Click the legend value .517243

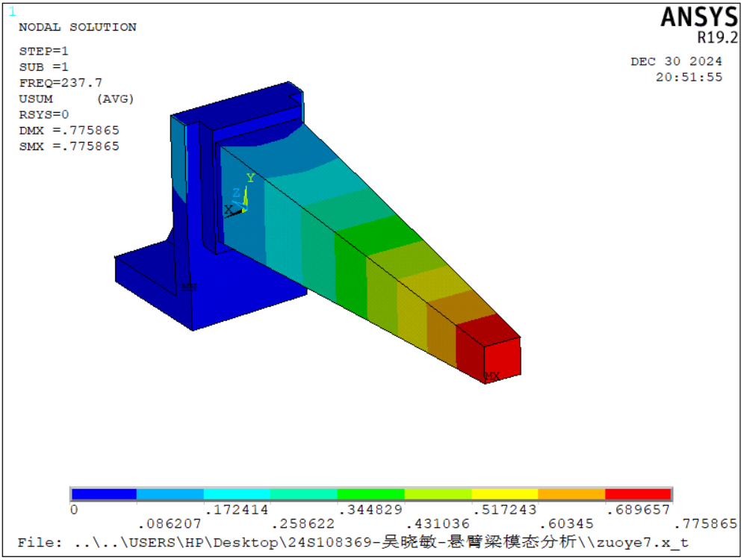[x=505, y=510]
